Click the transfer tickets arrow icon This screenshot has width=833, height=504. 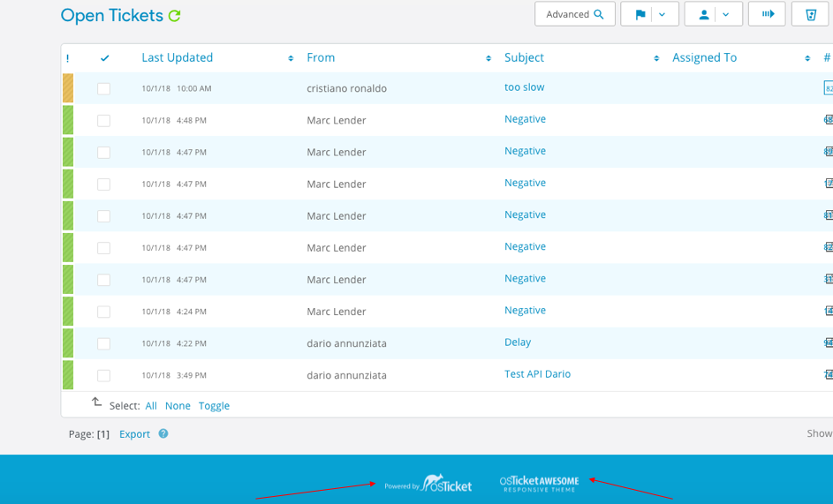pyautogui.click(x=767, y=14)
